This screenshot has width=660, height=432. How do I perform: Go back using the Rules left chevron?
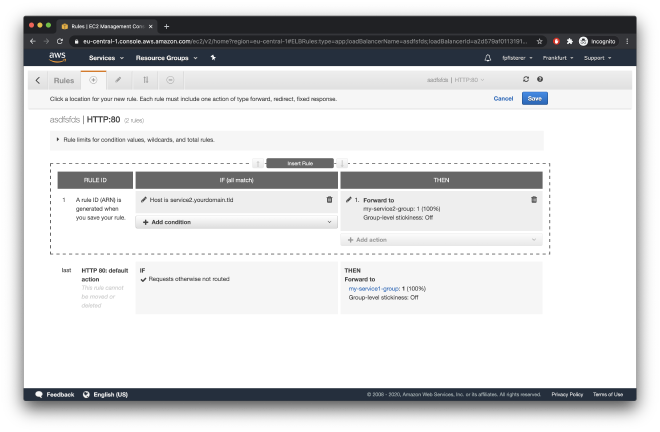point(38,80)
